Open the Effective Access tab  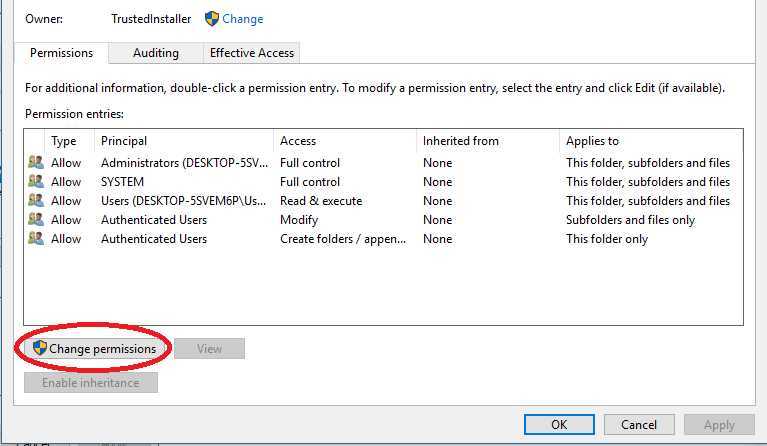(x=252, y=53)
